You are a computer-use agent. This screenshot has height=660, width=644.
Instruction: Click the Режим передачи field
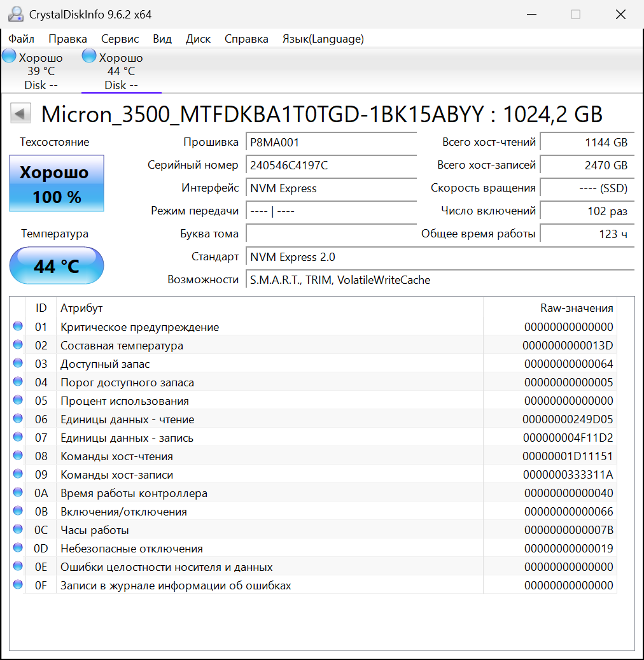coord(332,211)
